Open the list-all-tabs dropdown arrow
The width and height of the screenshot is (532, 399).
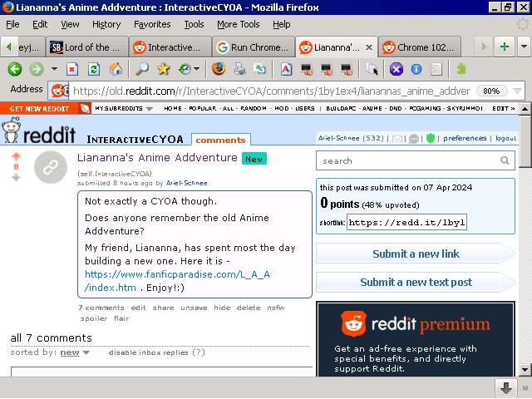click(524, 47)
